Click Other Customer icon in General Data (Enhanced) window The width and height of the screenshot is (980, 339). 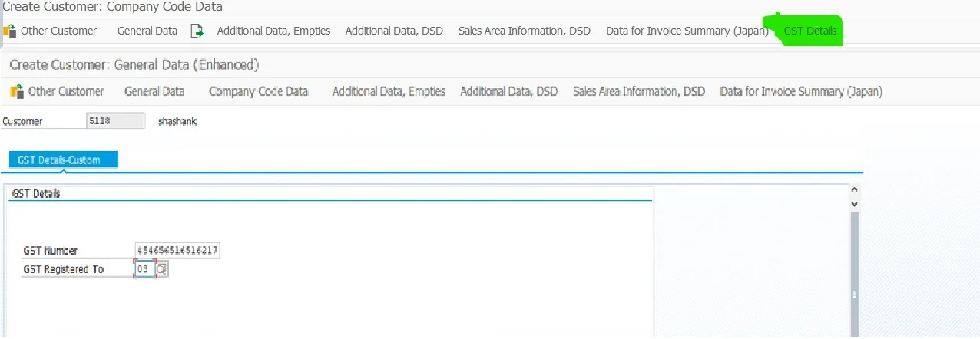(x=17, y=91)
